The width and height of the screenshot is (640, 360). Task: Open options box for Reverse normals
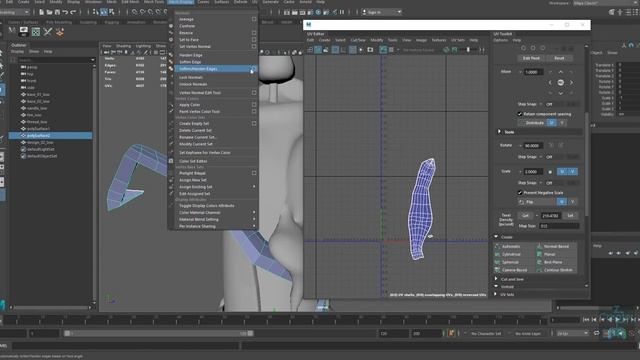tap(254, 33)
